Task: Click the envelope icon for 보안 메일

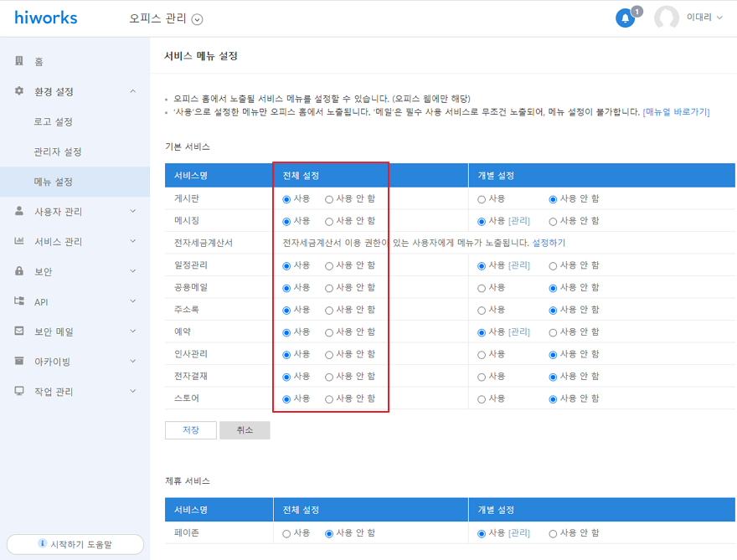Action: (x=19, y=331)
